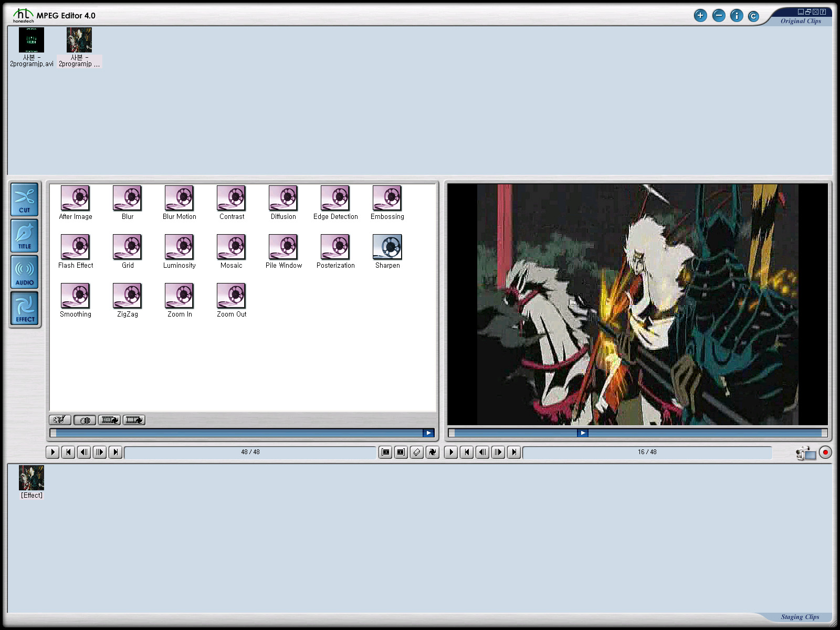Select the Zoom Out effect

click(x=232, y=300)
